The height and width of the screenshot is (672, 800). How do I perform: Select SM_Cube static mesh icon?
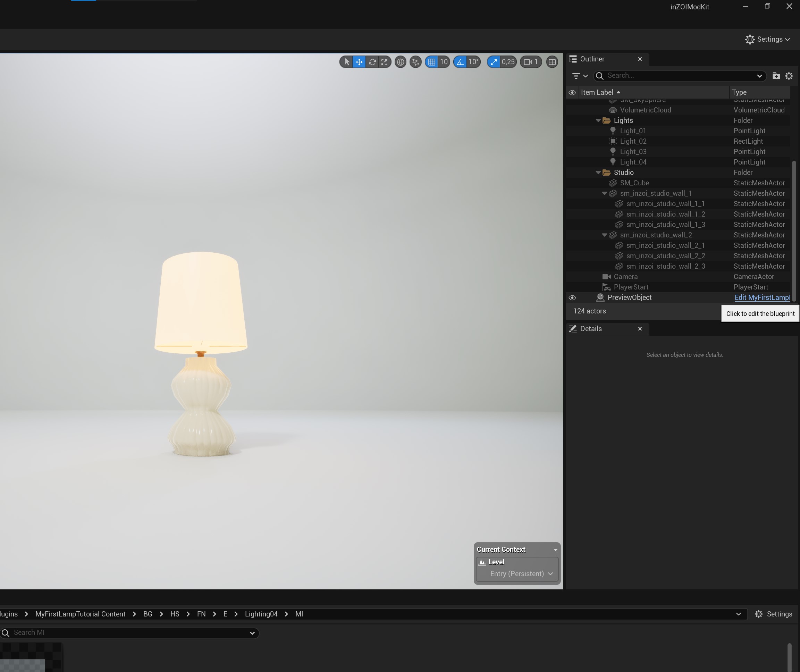pos(613,183)
